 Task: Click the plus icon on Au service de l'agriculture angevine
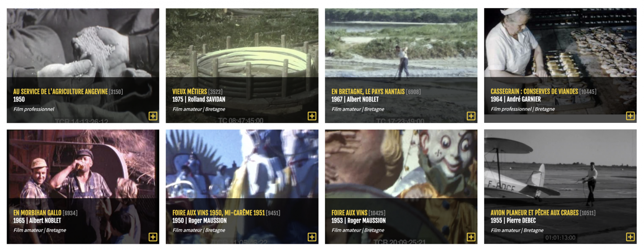pos(153,116)
